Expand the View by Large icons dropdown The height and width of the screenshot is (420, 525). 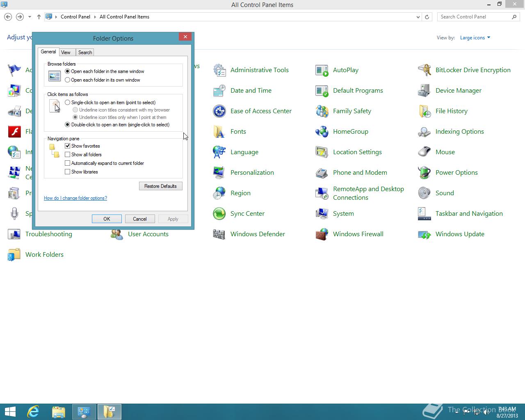(x=475, y=38)
